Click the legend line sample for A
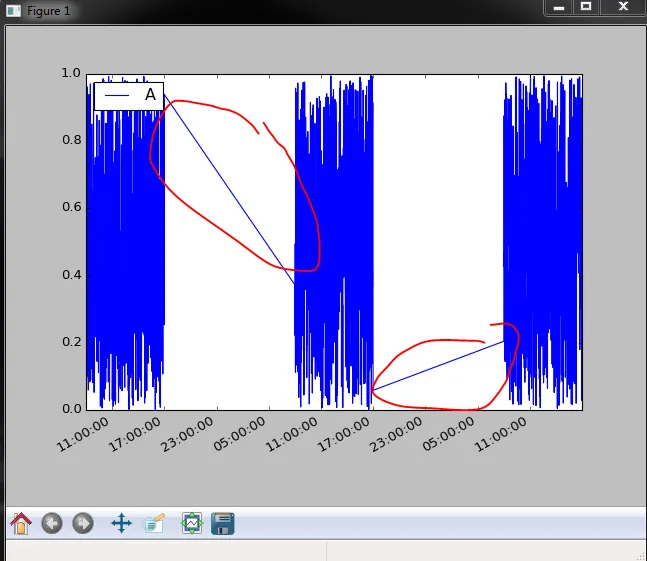Screen dimensions: 647x561 click(117, 96)
